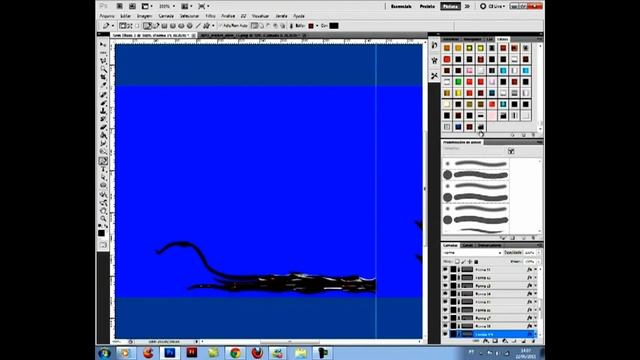Image resolution: width=640 pixels, height=360 pixels.
Task: Choose the Line shape in options bar
Action: pyautogui.click(x=198, y=26)
